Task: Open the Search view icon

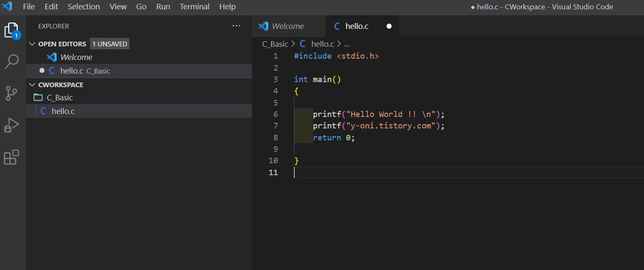Action: [x=12, y=62]
